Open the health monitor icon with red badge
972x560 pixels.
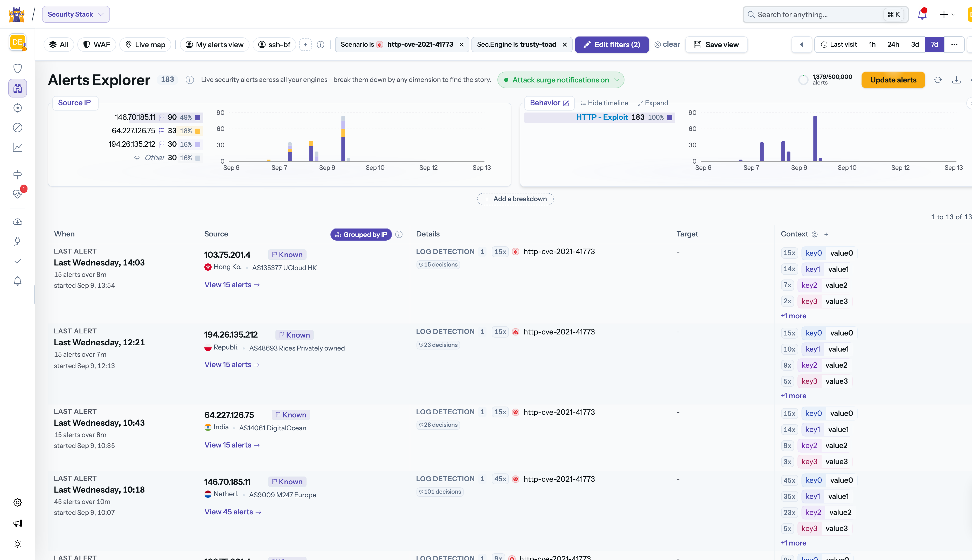pyautogui.click(x=18, y=193)
